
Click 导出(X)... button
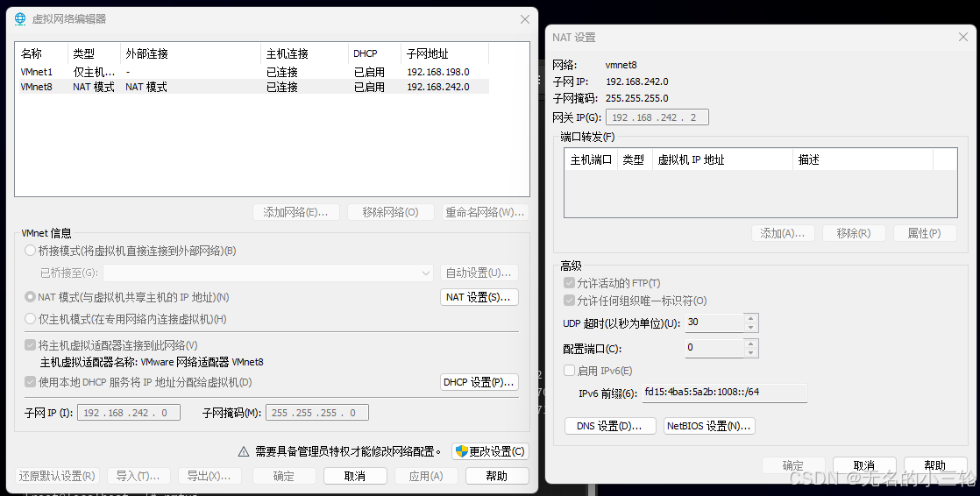[x=210, y=476]
